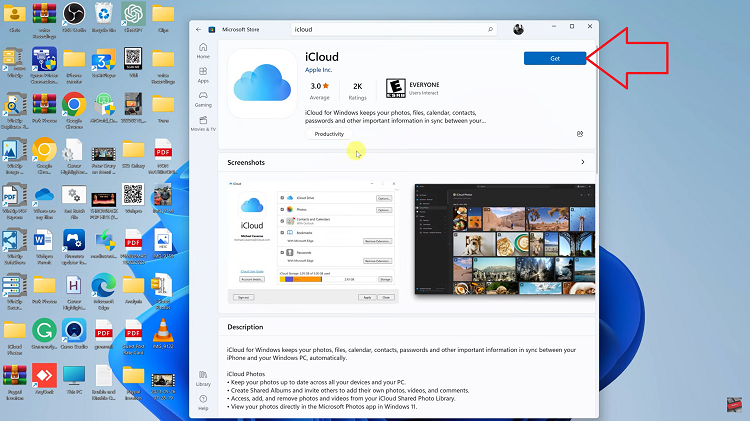The image size is (750, 421).
Task: Open the dark iCloud Photos screenshot thumbnail
Action: (505, 239)
